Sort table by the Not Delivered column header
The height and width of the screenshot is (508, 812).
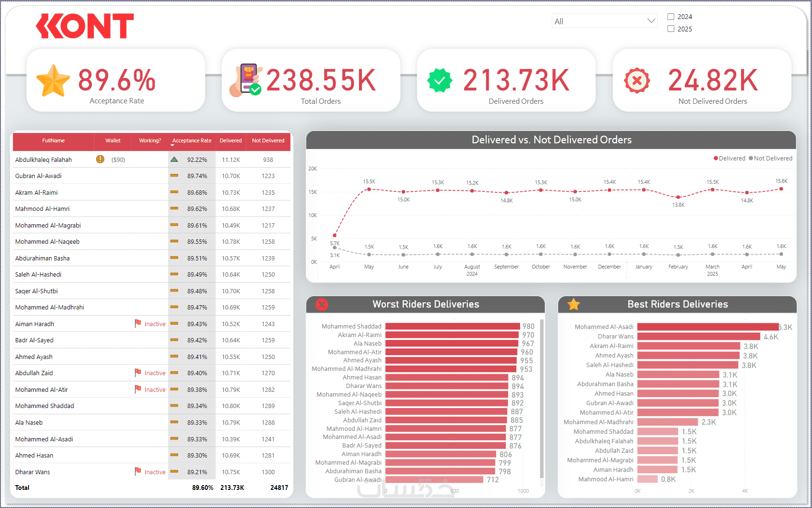pyautogui.click(x=268, y=141)
